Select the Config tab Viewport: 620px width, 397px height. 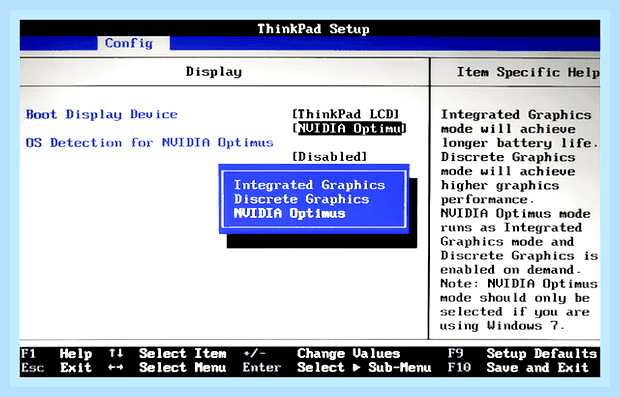tap(133, 43)
